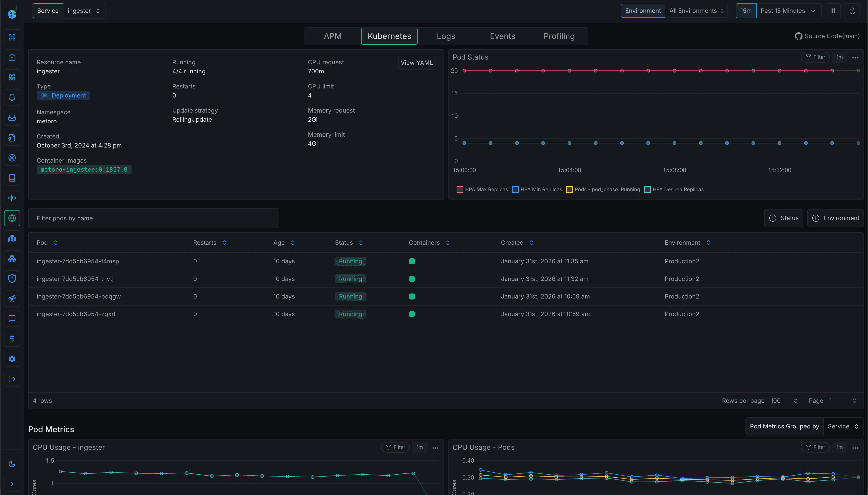This screenshot has width=868, height=495.
Task: Switch to the Profiling tab
Action: (559, 36)
